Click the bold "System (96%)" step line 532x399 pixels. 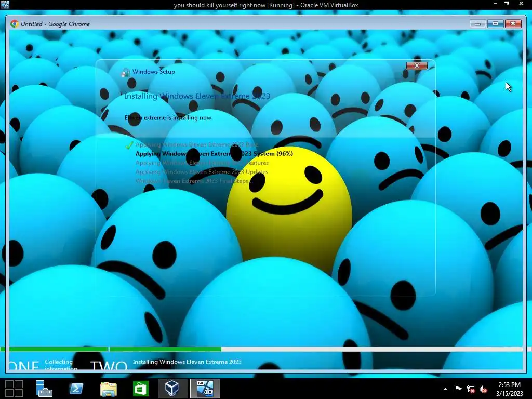click(214, 154)
